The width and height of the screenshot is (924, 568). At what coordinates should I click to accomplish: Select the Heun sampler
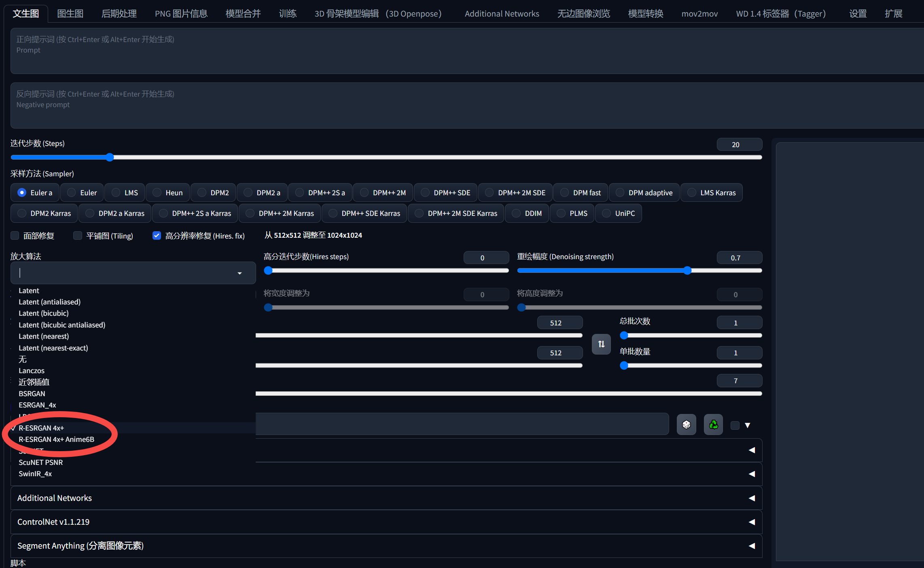[168, 193]
